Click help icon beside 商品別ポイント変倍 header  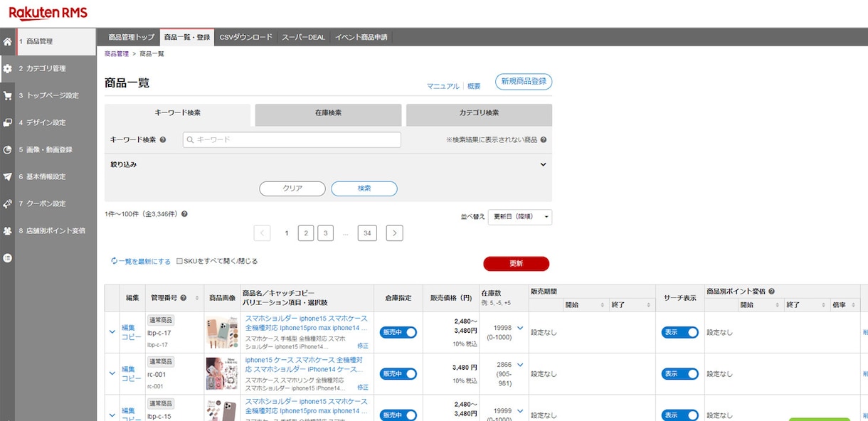772,292
